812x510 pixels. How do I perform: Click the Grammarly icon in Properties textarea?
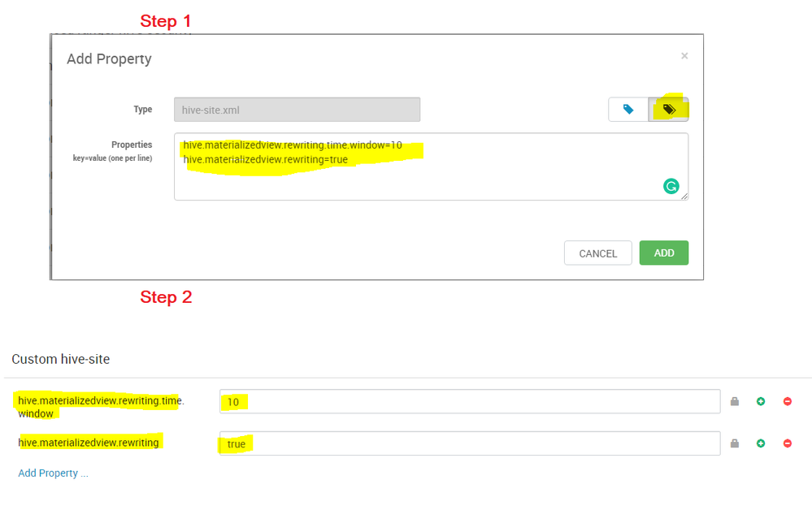pos(671,186)
